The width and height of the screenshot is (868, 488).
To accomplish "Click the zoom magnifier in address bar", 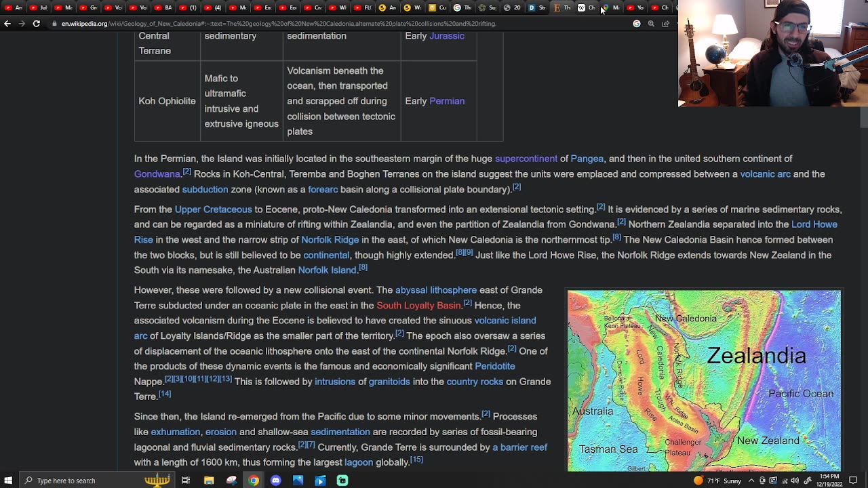I will point(651,24).
